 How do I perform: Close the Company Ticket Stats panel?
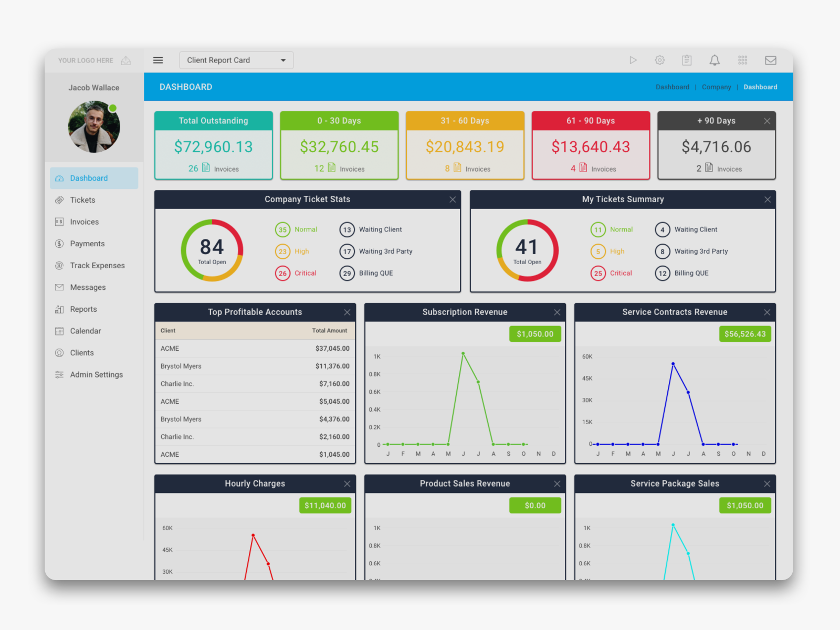[x=453, y=199]
